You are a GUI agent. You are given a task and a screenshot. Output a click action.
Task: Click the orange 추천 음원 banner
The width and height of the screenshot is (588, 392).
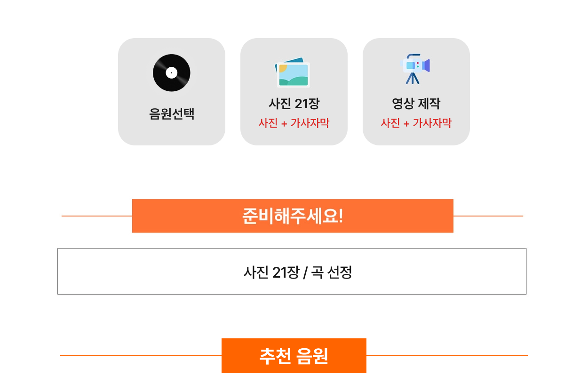[x=294, y=356]
